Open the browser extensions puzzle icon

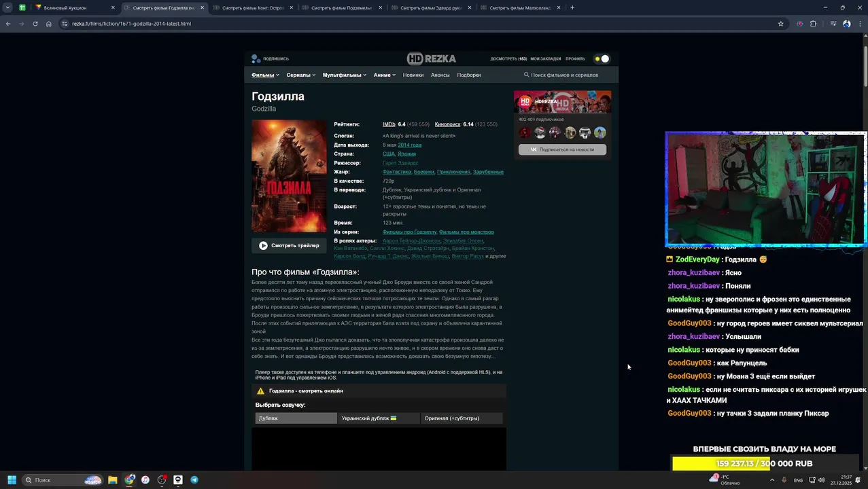click(x=813, y=24)
